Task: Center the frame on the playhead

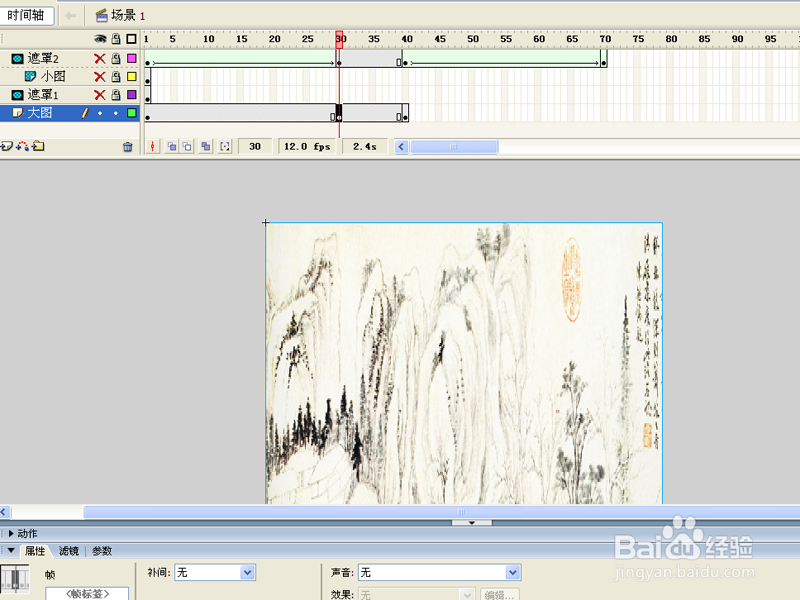Action: (x=152, y=147)
